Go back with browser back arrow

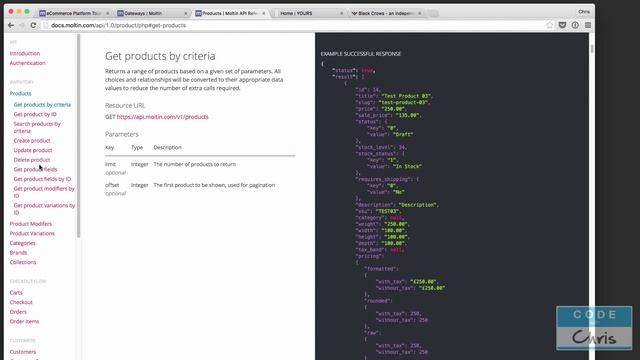pyautogui.click(x=11, y=25)
